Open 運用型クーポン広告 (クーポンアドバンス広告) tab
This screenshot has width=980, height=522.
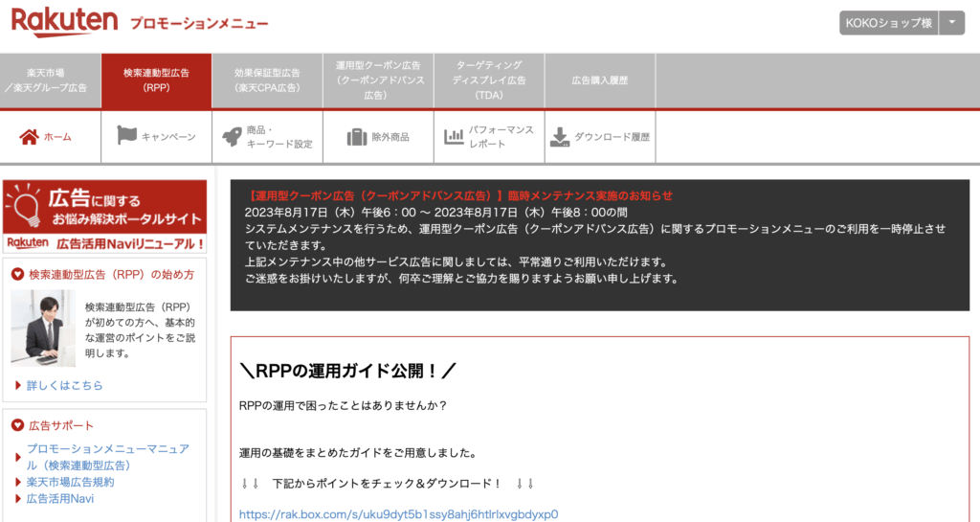point(378,80)
